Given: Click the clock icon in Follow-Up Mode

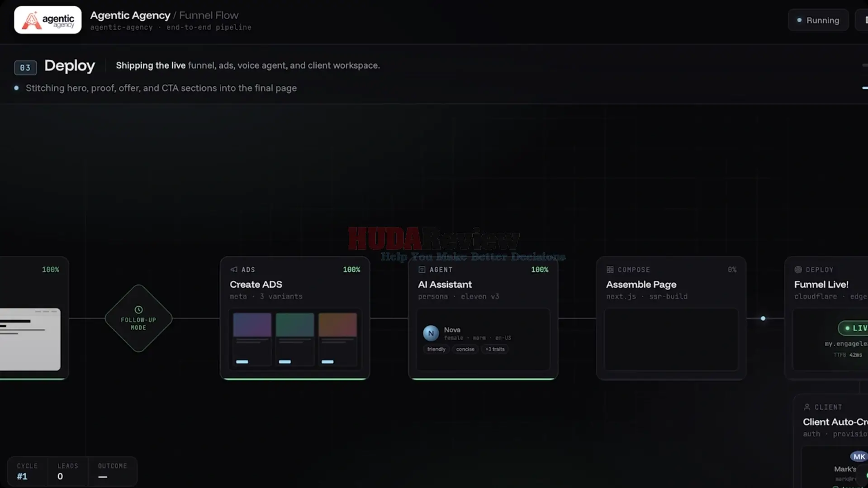Looking at the screenshot, I should tap(138, 310).
